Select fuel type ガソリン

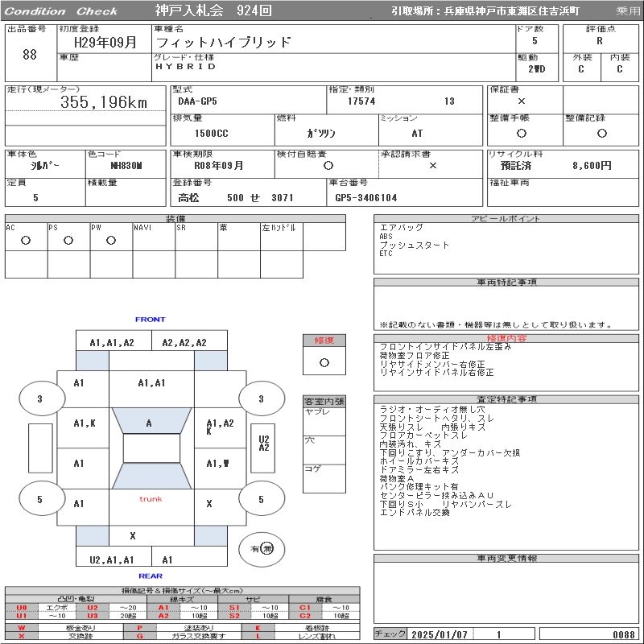(x=320, y=133)
